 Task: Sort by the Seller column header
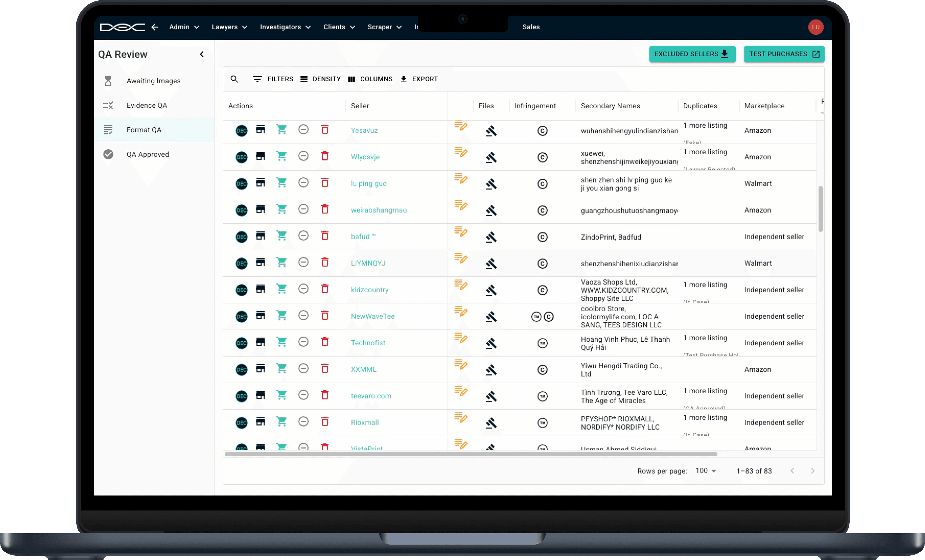[360, 106]
